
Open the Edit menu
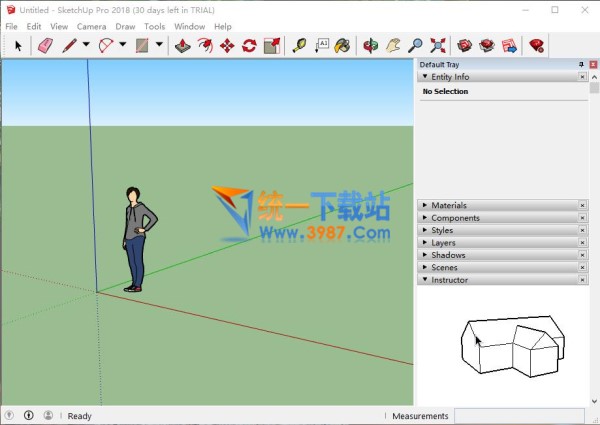pos(34,26)
